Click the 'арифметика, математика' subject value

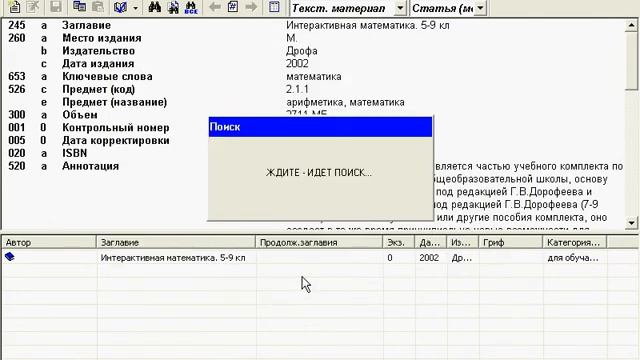(x=345, y=102)
